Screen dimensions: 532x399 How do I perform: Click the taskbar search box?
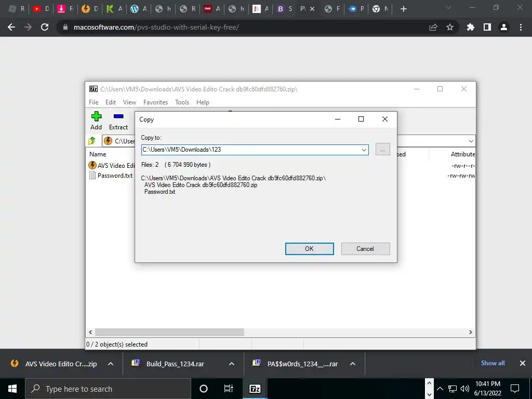pos(108,389)
